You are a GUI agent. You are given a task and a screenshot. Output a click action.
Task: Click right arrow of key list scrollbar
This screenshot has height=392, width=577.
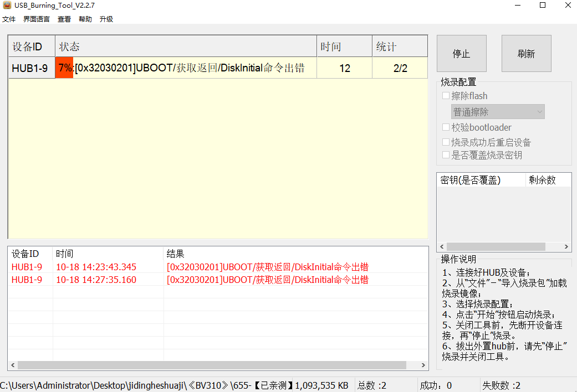[566, 247]
